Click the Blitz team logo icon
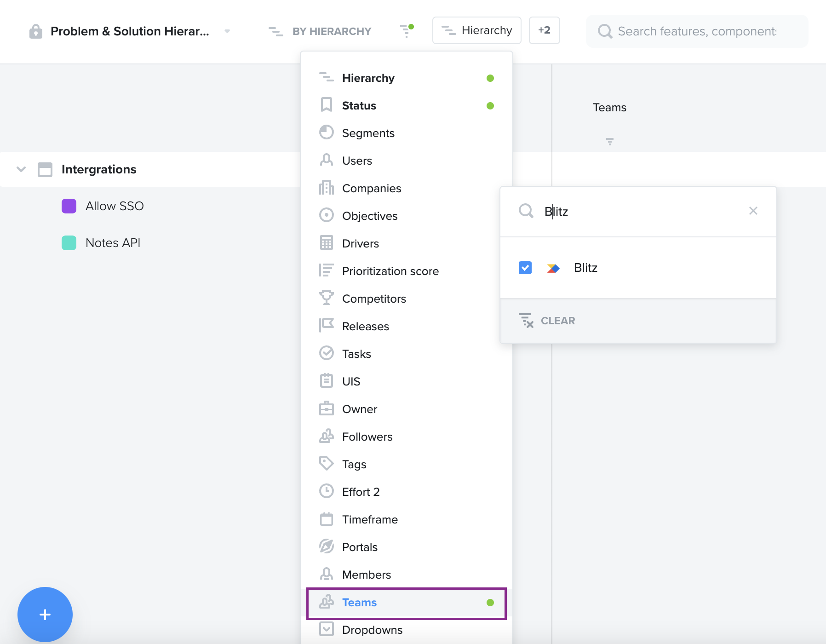 tap(553, 268)
